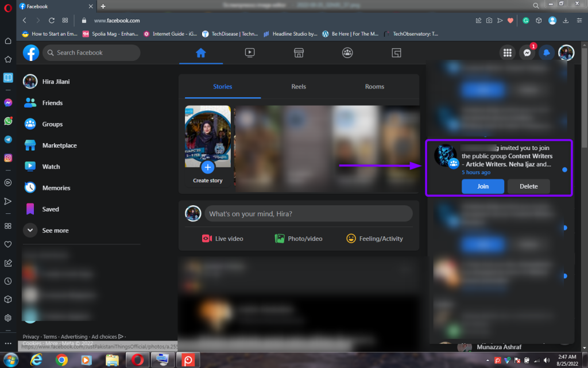This screenshot has height=368, width=588.
Task: Open WhatsApp in Opera sidebar
Action: [8, 121]
